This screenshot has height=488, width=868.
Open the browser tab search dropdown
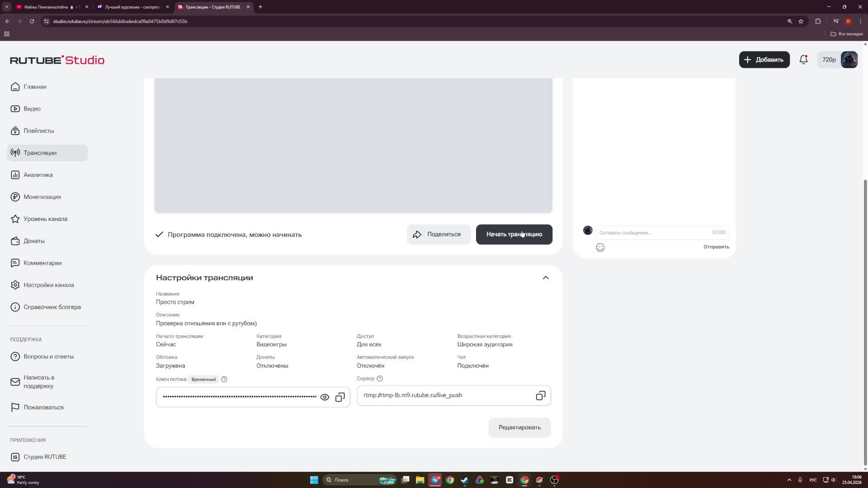point(7,7)
